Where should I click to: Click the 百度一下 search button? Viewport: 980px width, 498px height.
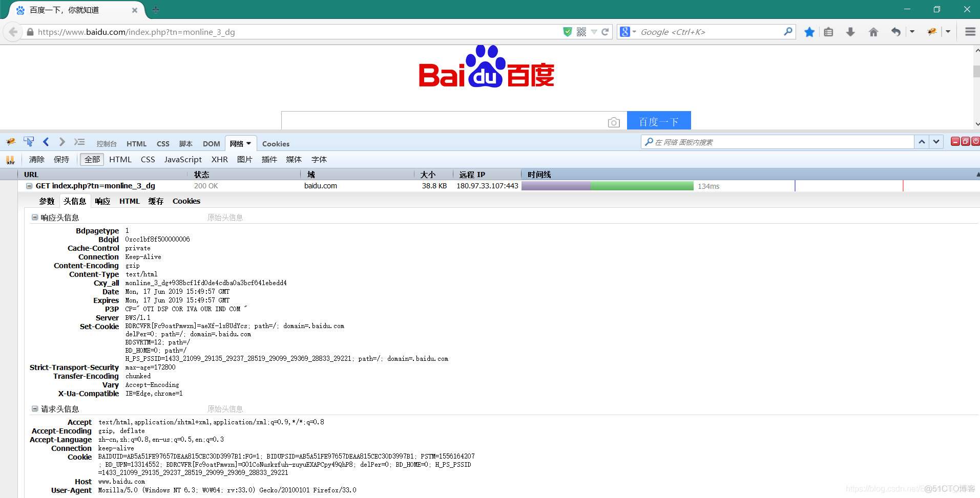point(659,121)
